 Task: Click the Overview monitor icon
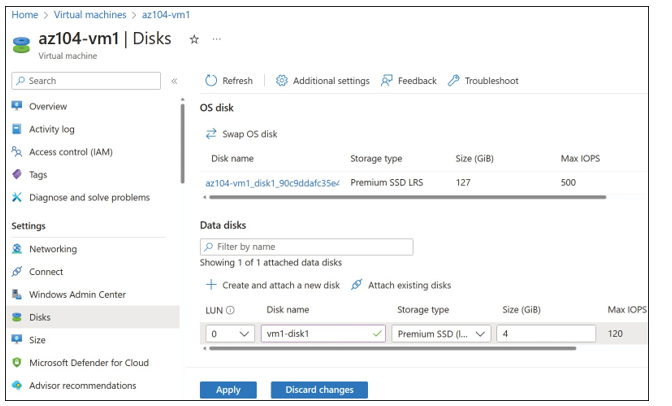[17, 106]
